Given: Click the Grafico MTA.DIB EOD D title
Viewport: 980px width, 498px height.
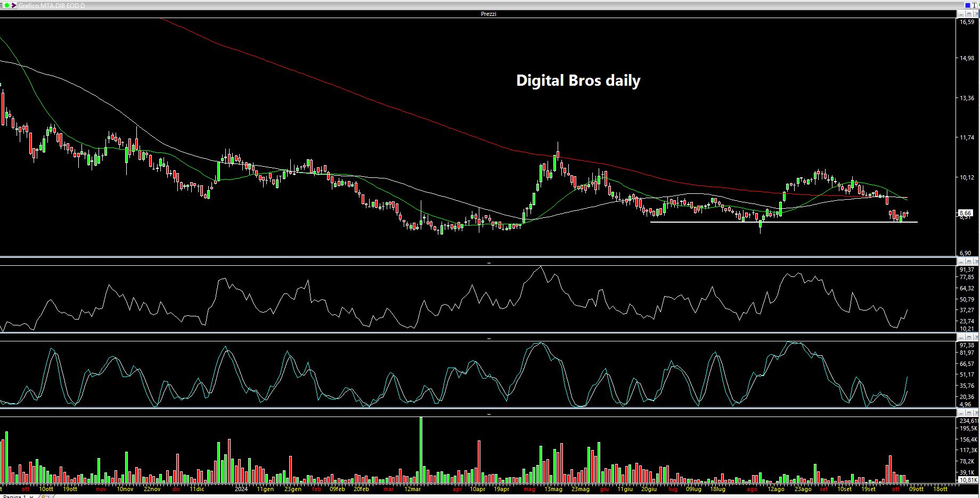Looking at the screenshot, I should click(x=51, y=5).
